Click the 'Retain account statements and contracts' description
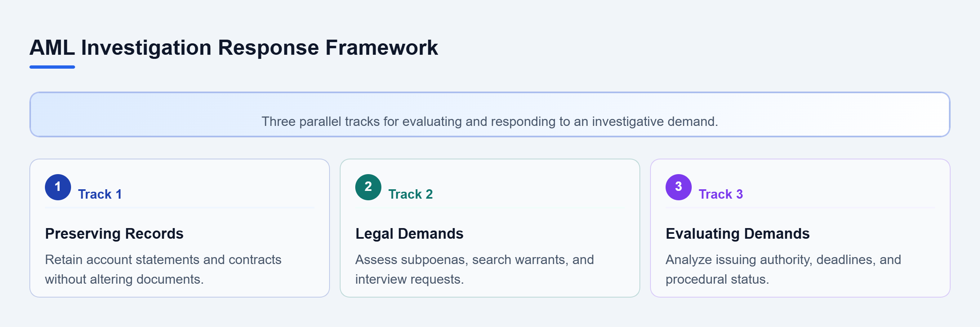This screenshot has width=980, height=327. [163, 269]
